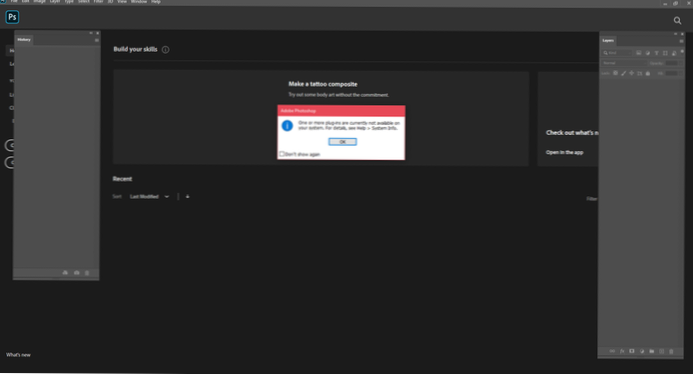Open the Type menu
Viewport: 693px width, 374px height.
coord(69,2)
